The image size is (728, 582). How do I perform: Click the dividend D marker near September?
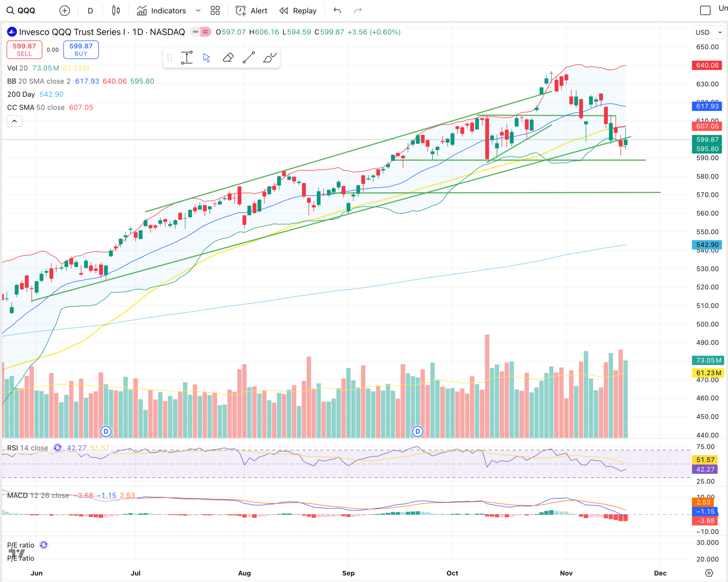pyautogui.click(x=417, y=431)
